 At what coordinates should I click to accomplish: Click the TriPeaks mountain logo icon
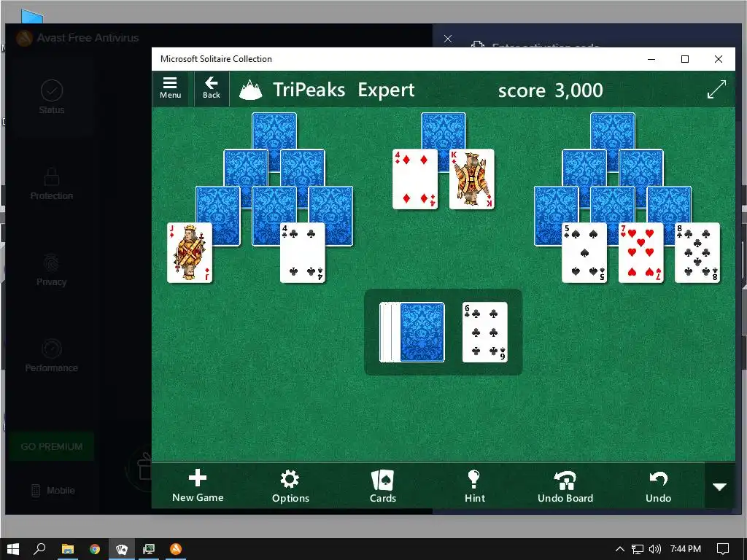click(x=251, y=90)
